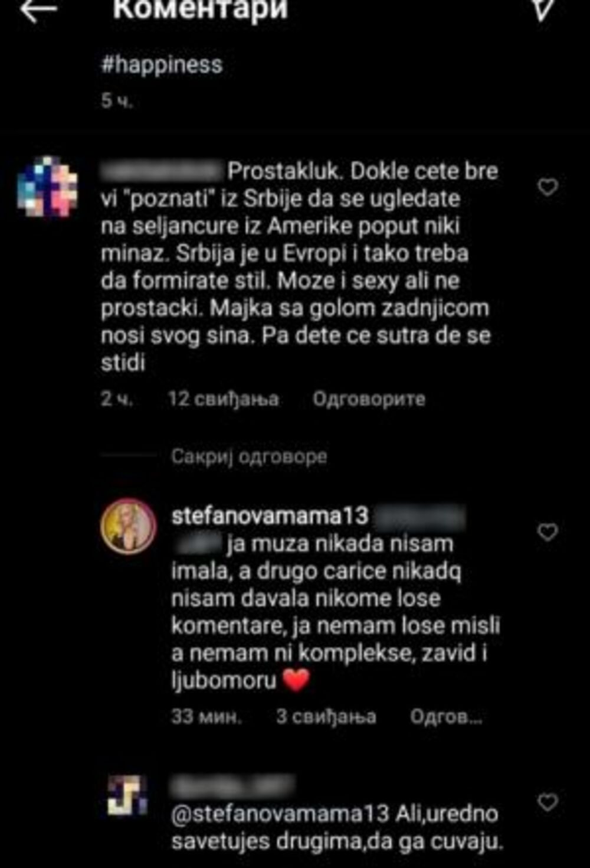This screenshot has height=868, width=590.
Task: Go back using the arrow icon
Action: 39,9
